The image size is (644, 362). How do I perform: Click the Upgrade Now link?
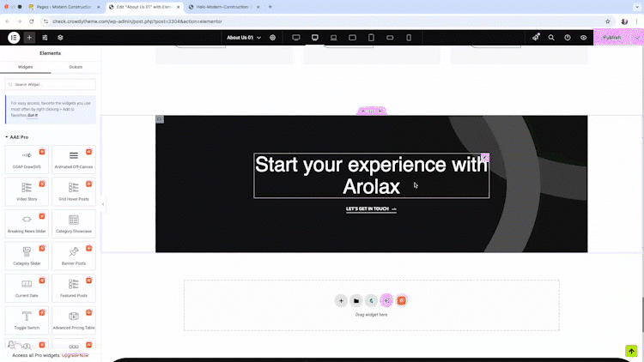click(76, 355)
